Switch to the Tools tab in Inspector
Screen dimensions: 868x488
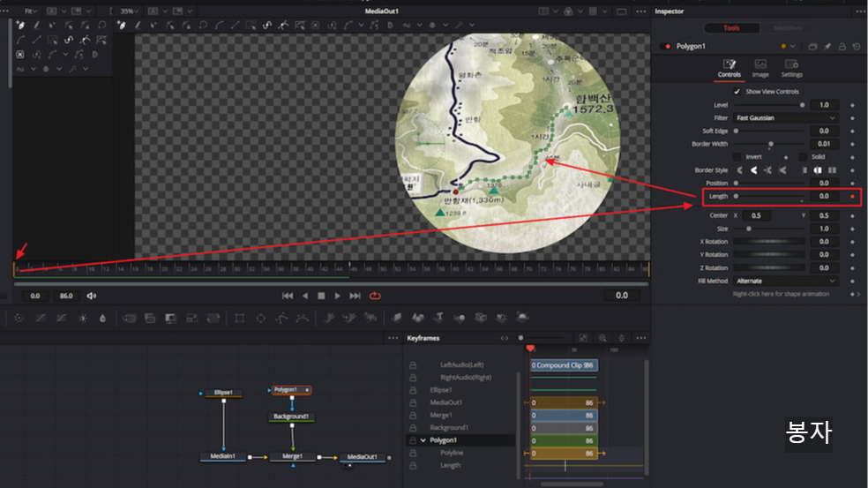point(731,27)
